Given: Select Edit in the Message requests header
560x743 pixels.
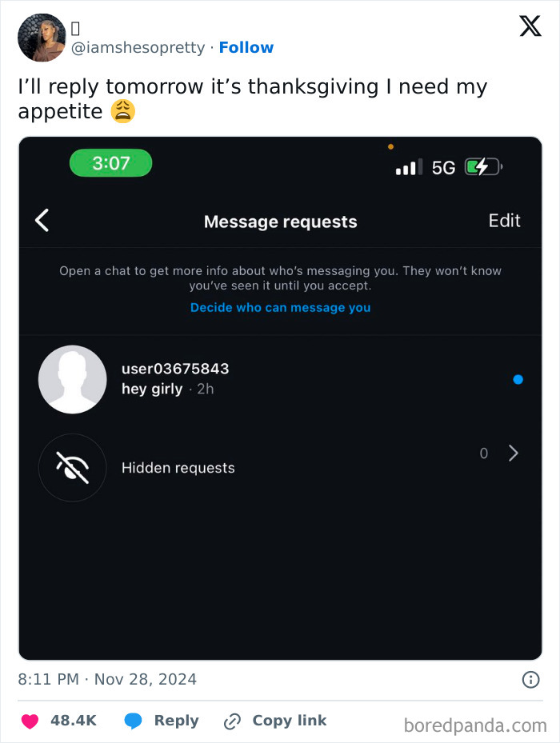Looking at the screenshot, I should (504, 221).
